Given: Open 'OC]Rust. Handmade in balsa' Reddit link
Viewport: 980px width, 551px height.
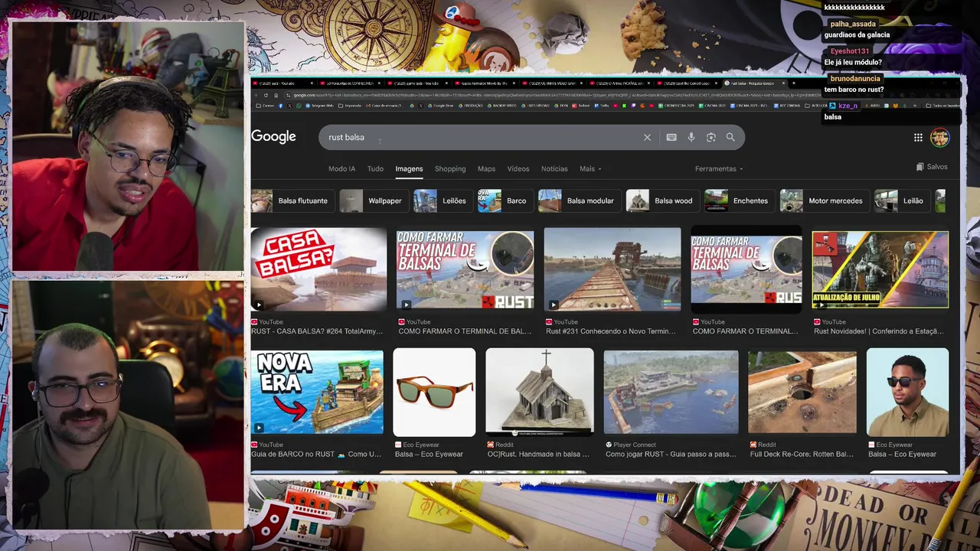Looking at the screenshot, I should pos(538,454).
